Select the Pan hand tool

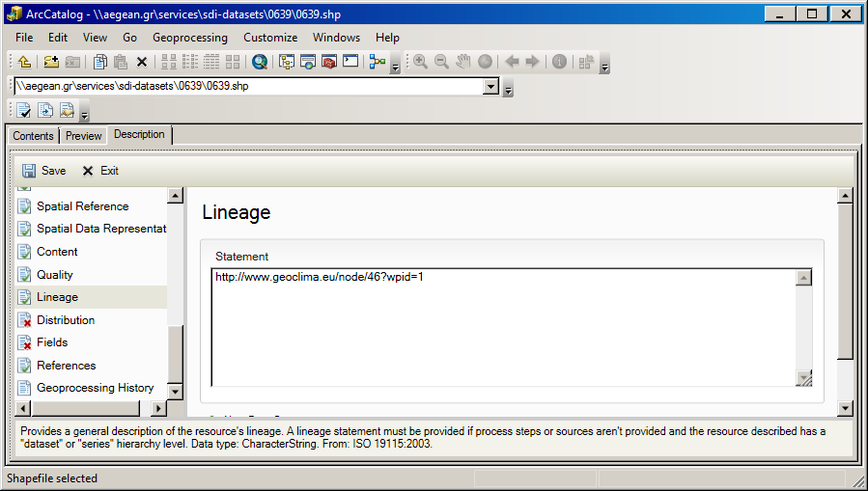coord(462,62)
